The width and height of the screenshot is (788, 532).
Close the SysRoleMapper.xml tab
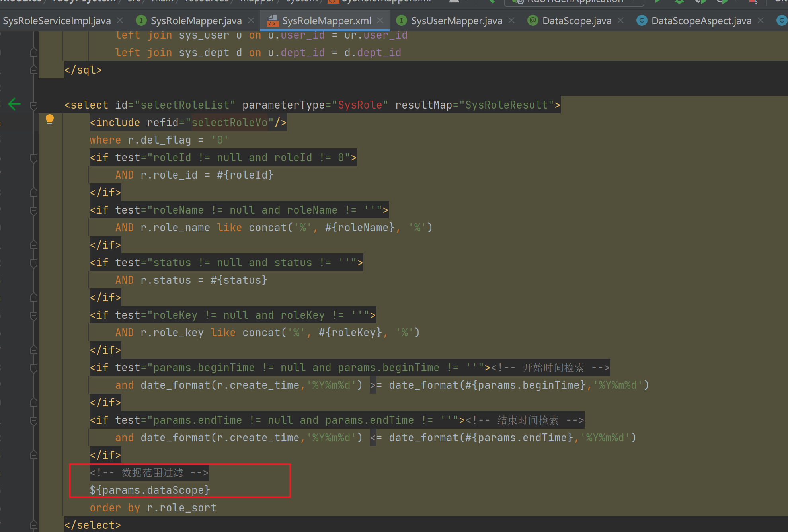[x=380, y=20]
